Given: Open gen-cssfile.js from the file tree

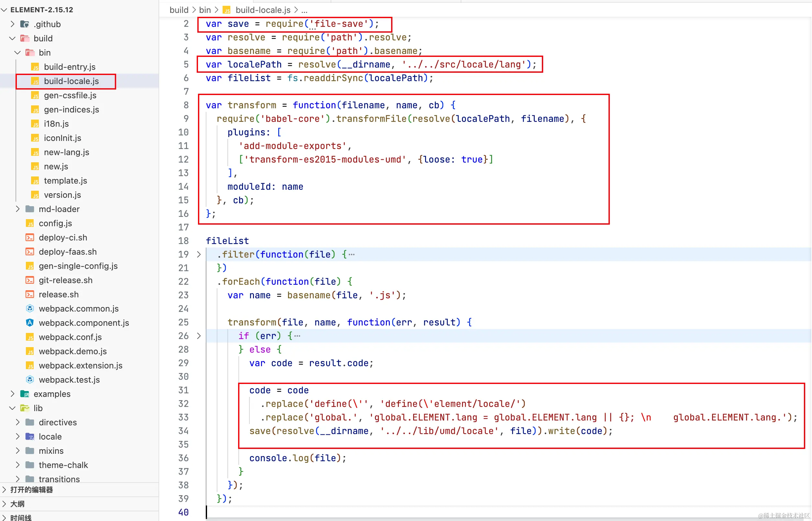Looking at the screenshot, I should [70, 95].
